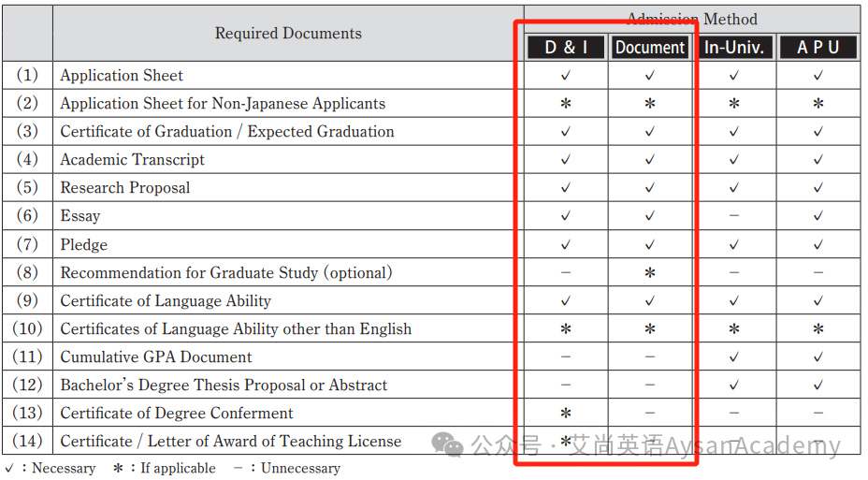Click row number '(8)'
Viewport: 868px width, 480px height.
click(27, 272)
